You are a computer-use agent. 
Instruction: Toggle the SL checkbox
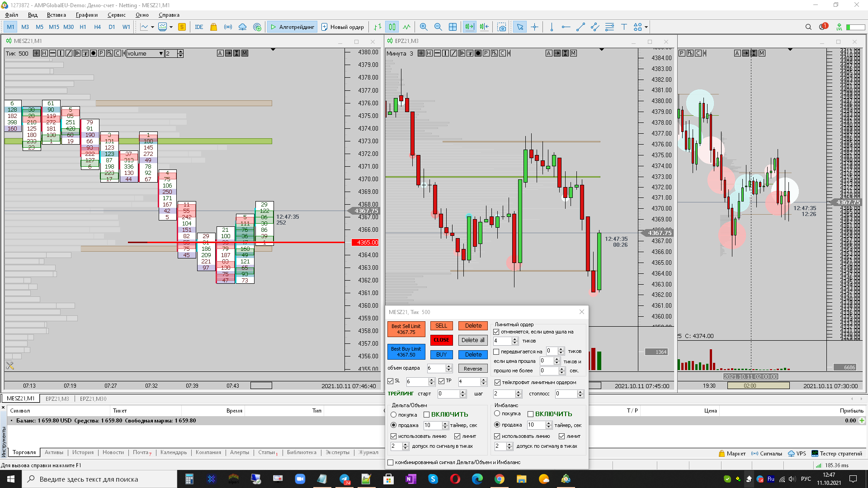[391, 381]
